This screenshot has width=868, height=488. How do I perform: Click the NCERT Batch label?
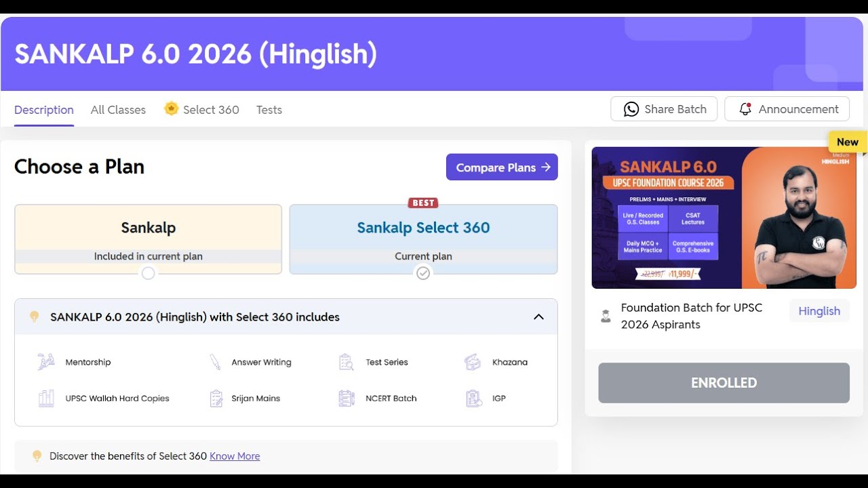pos(391,399)
